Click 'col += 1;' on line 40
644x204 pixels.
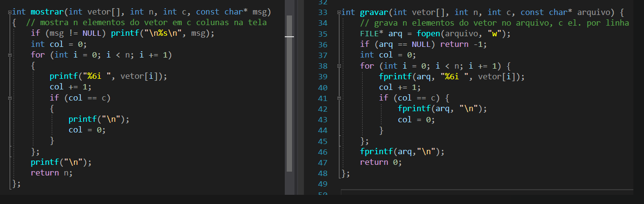pyautogui.click(x=400, y=87)
